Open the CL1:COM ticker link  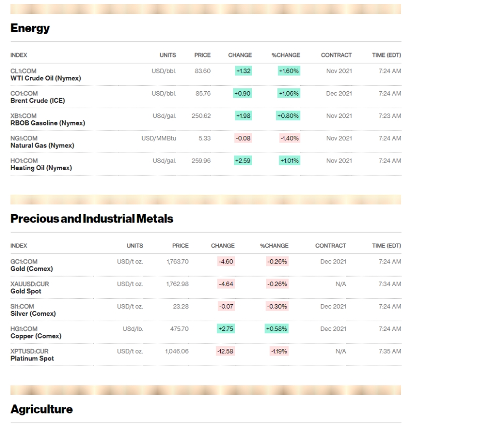click(24, 71)
